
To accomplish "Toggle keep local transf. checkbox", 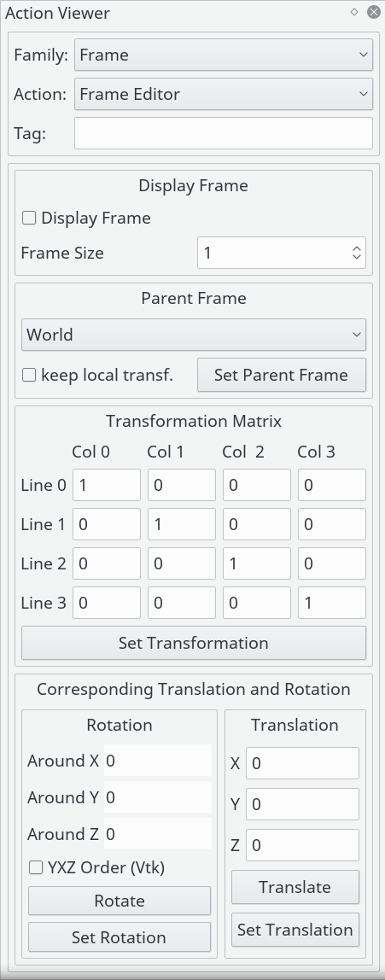I will [x=29, y=375].
